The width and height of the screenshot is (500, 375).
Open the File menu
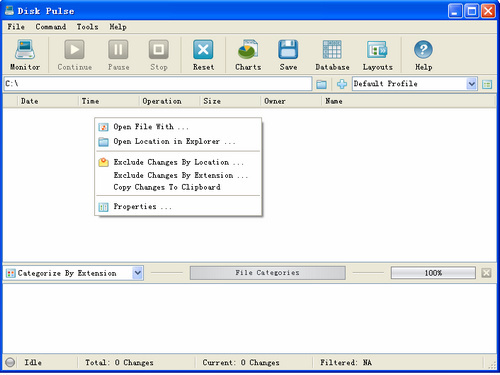(16, 27)
